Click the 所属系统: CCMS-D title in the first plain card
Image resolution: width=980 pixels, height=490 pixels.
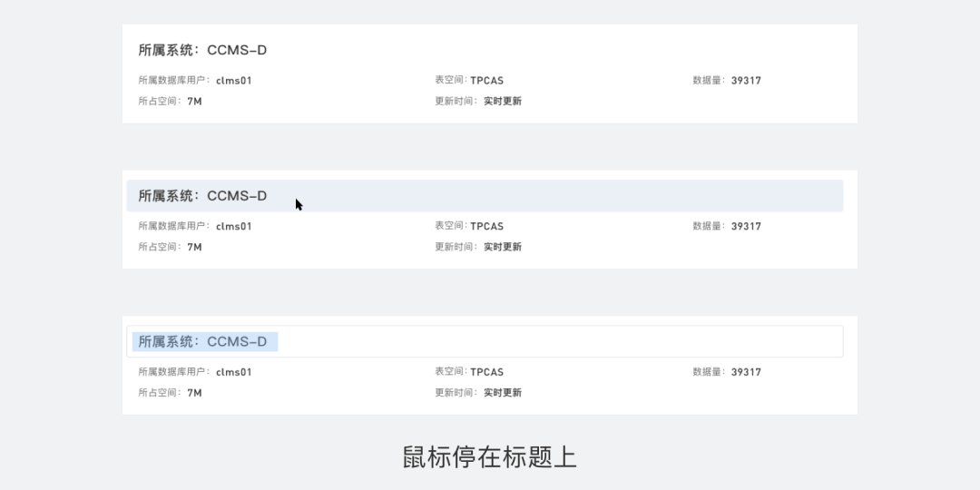click(202, 50)
